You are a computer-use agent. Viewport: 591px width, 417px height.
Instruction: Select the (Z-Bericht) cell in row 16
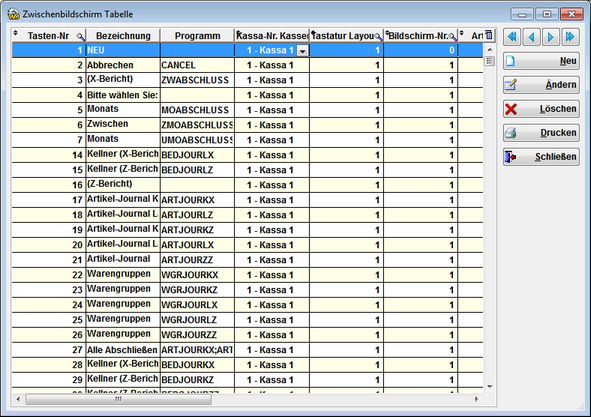123,185
